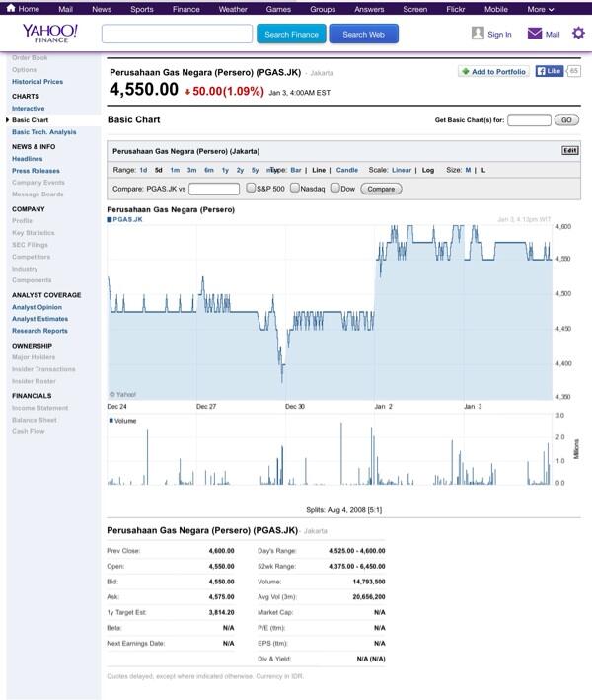Click the Search Web button
This screenshot has height=700, width=592.
(x=364, y=34)
